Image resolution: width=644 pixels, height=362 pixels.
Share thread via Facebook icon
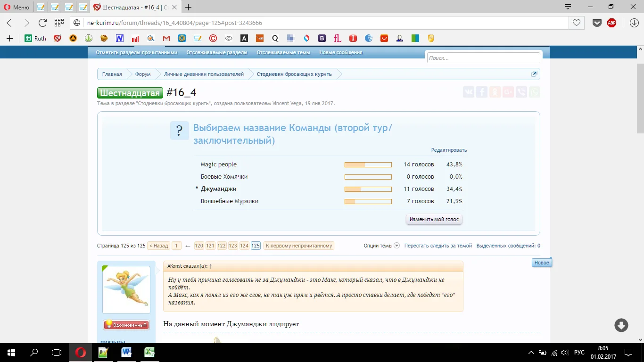pos(481,92)
